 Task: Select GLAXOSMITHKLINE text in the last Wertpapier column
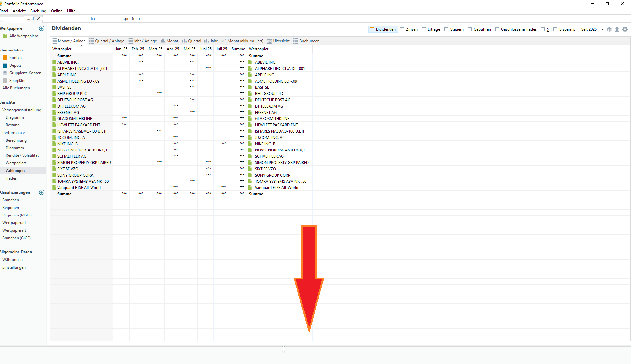coord(272,119)
